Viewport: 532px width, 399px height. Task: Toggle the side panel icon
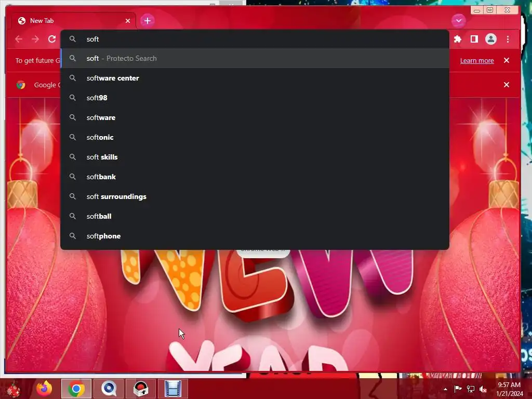[474, 39]
